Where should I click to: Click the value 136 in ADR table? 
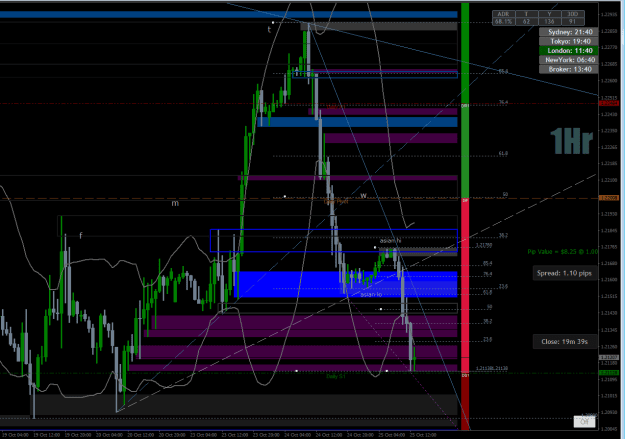[x=549, y=22]
